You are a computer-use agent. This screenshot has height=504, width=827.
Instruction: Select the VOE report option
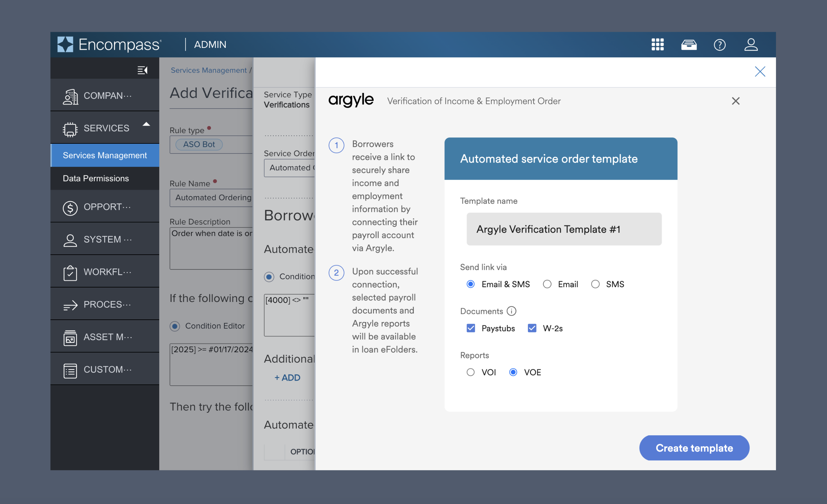pyautogui.click(x=513, y=372)
